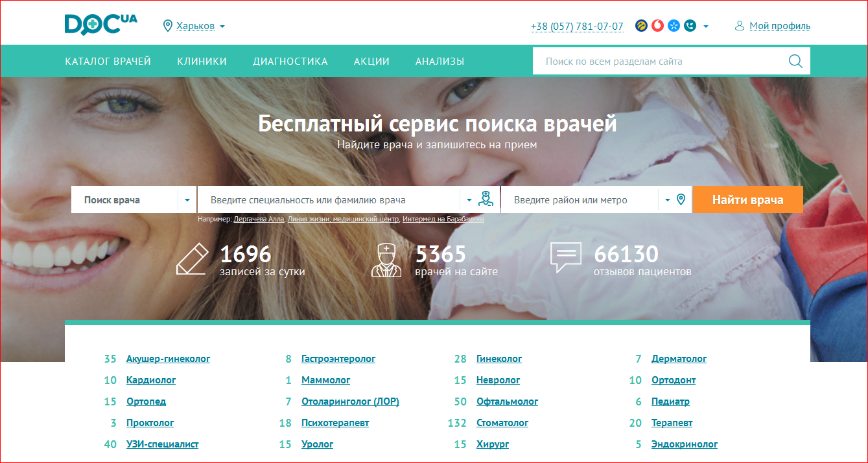This screenshot has width=868, height=463.
Task: Open Дерматолог specialty link
Action: (679, 359)
